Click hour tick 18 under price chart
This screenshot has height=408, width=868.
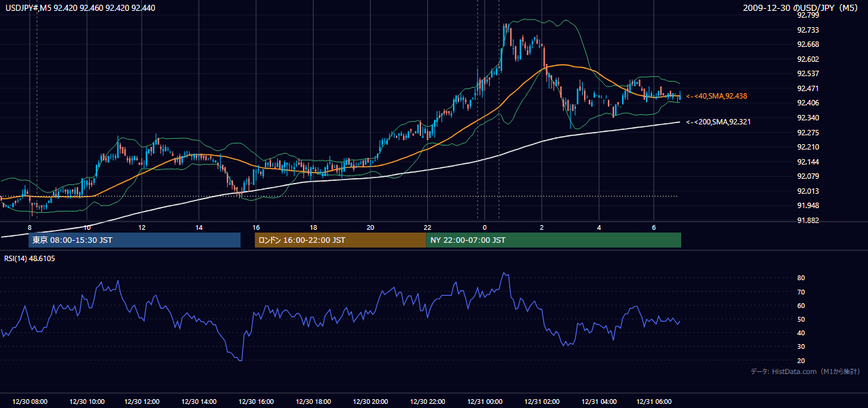(312, 227)
